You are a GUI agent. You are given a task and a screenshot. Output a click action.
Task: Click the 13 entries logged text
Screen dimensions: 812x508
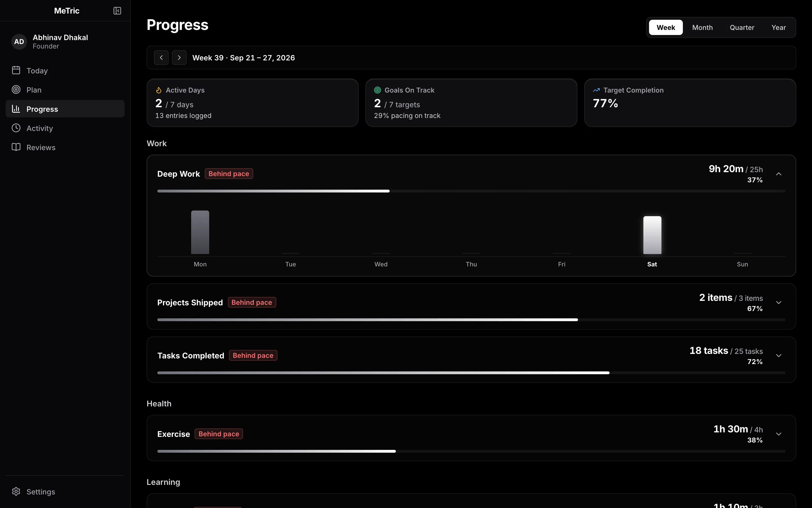coord(183,116)
